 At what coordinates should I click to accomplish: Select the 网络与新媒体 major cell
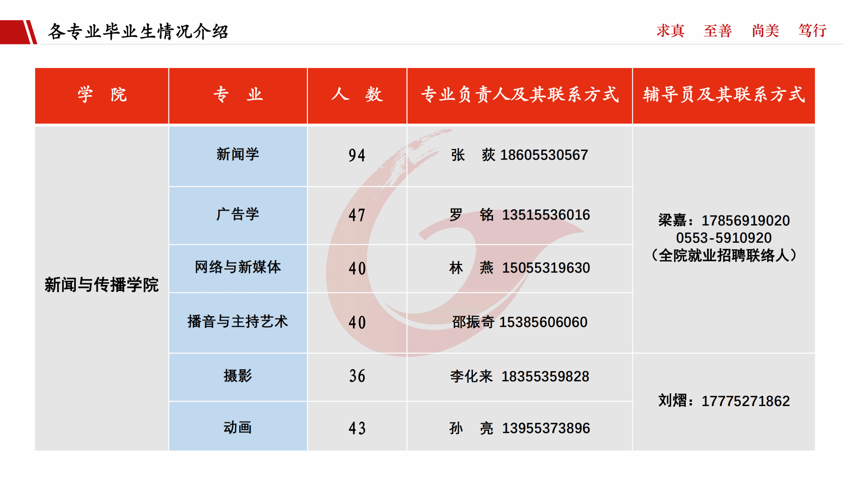point(238,268)
